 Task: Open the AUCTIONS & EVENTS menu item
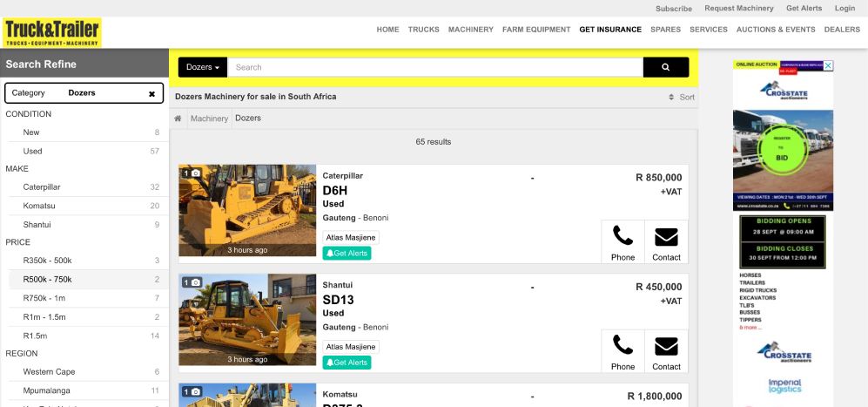(776, 30)
